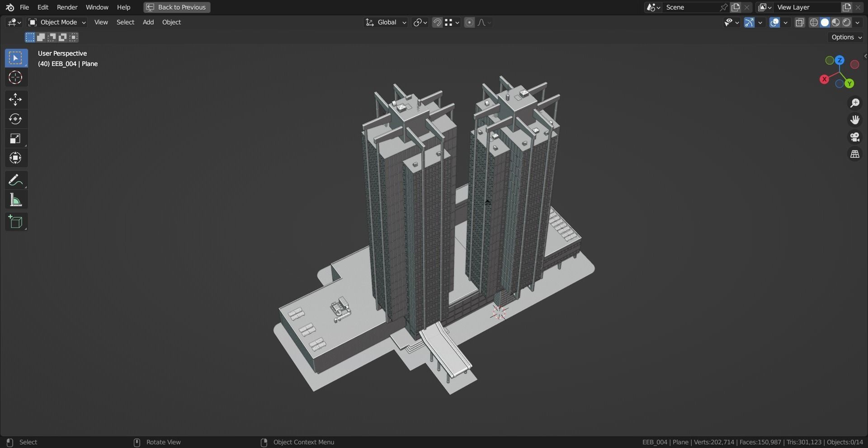This screenshot has width=868, height=448.
Task: Click the red X axis gizmo
Action: (825, 79)
